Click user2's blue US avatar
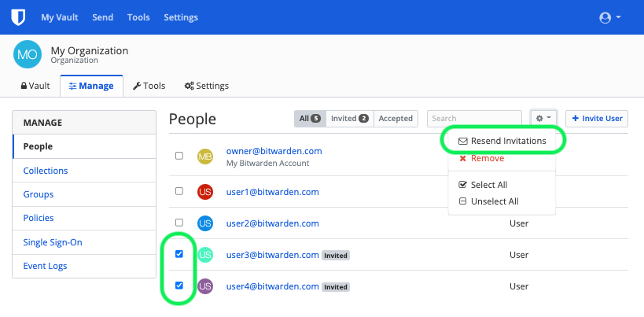 pos(205,223)
